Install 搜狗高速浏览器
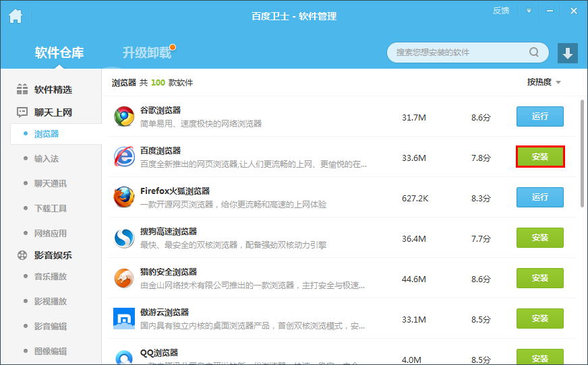588x365 pixels. click(540, 238)
